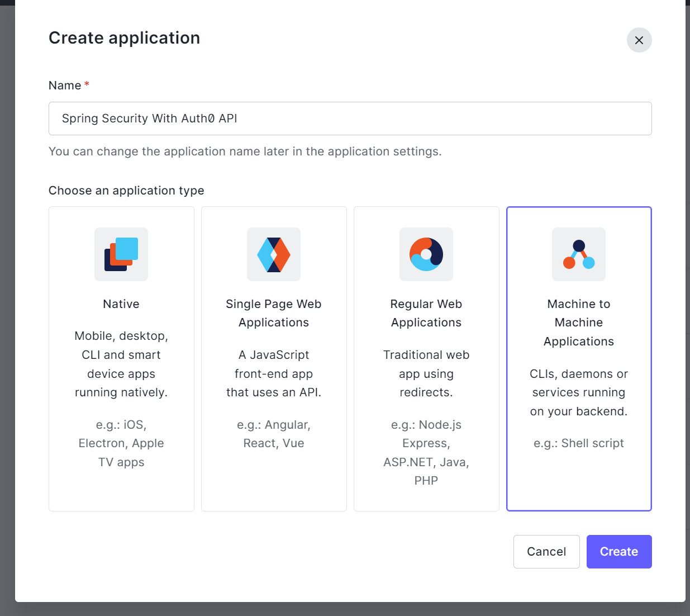
Task: Click 'CLIs, daemons or services' description
Action: (x=579, y=392)
